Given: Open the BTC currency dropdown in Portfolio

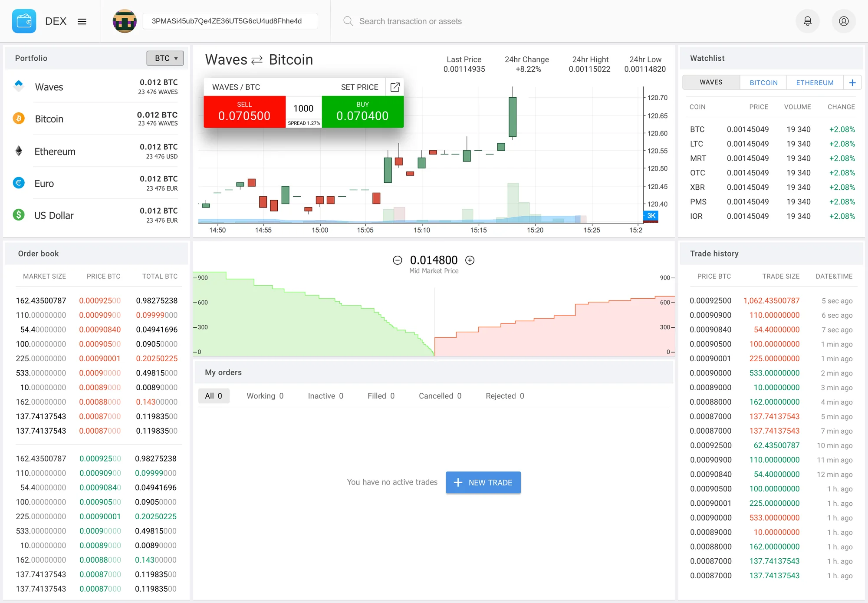Looking at the screenshot, I should tap(165, 58).
